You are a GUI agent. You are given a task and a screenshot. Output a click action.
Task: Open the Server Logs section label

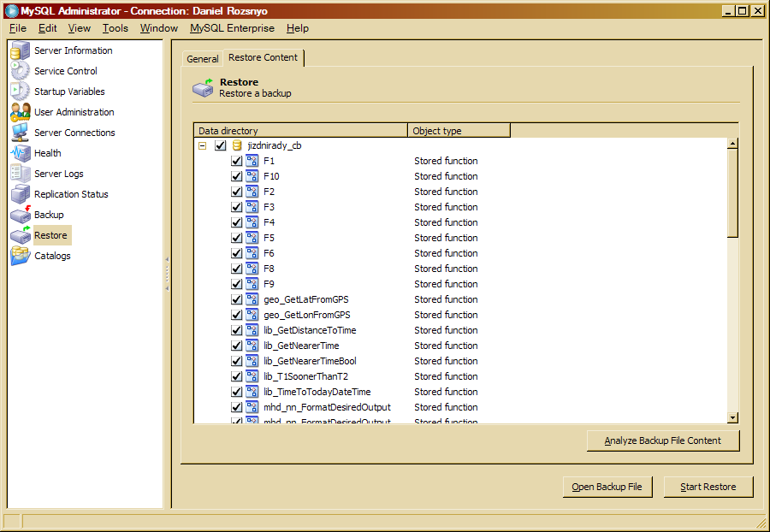click(x=59, y=174)
